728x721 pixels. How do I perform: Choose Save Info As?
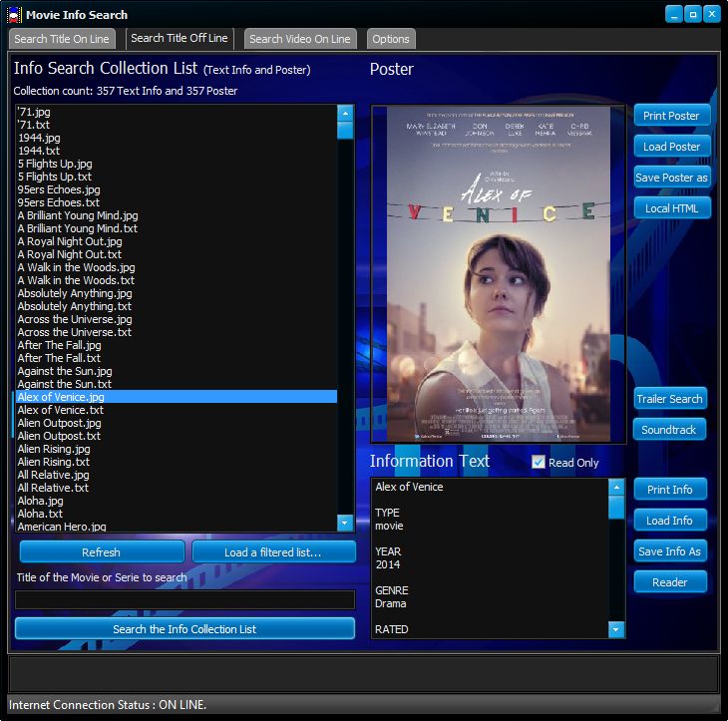(669, 551)
